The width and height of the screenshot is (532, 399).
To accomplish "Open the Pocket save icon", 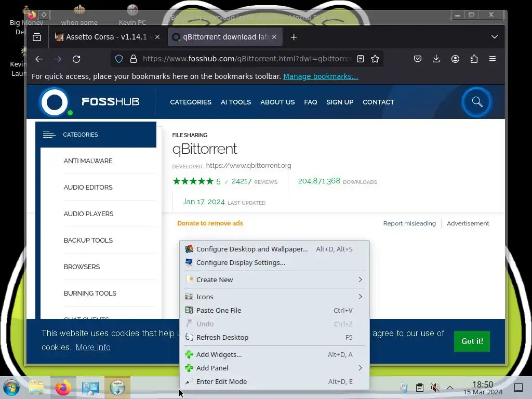I will [x=418, y=59].
